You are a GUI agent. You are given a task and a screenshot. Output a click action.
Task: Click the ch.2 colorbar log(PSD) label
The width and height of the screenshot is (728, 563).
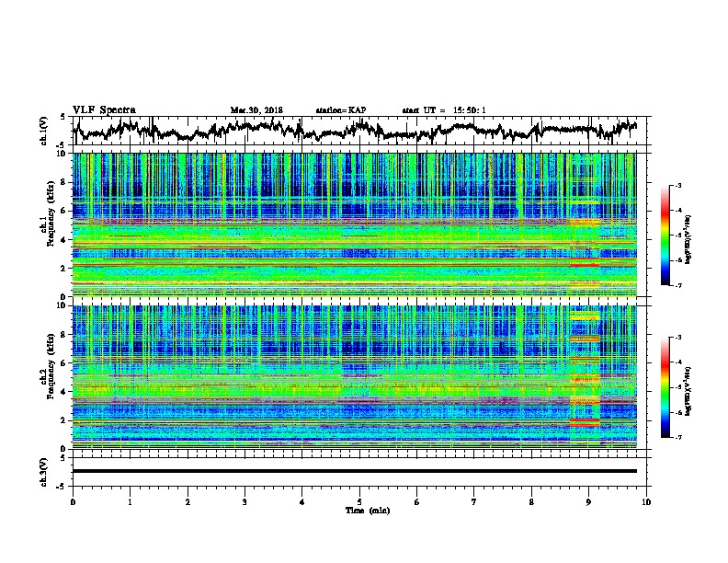tap(688, 391)
